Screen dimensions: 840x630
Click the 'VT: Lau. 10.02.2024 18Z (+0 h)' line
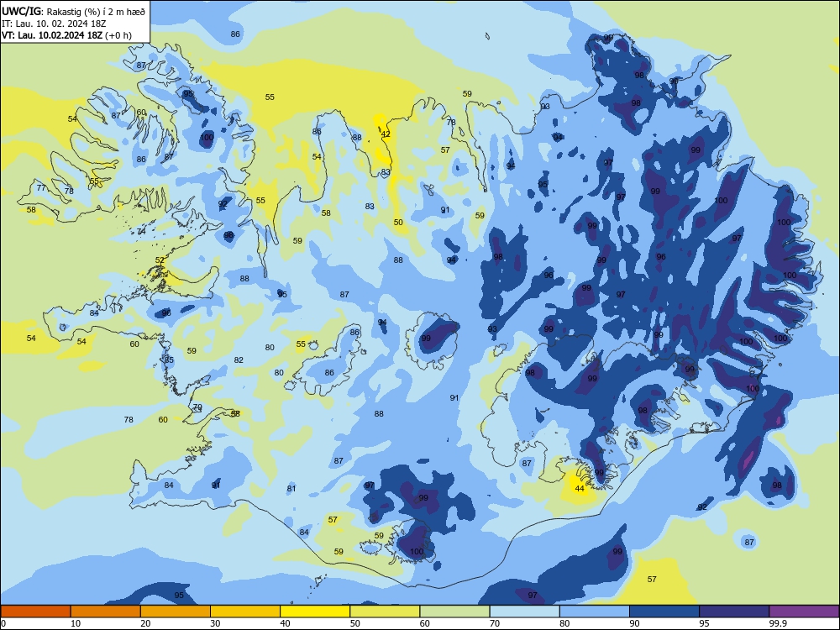[66, 35]
